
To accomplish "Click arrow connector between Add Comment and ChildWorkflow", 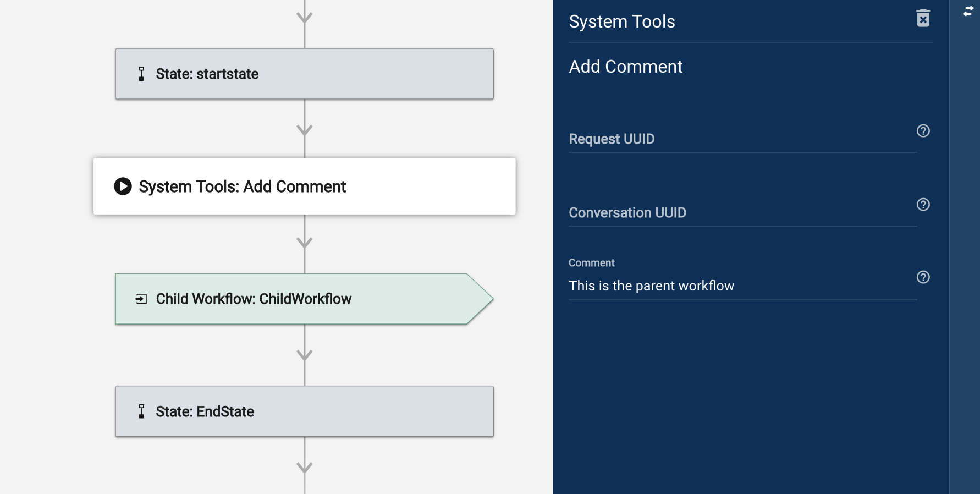I will click(x=304, y=243).
